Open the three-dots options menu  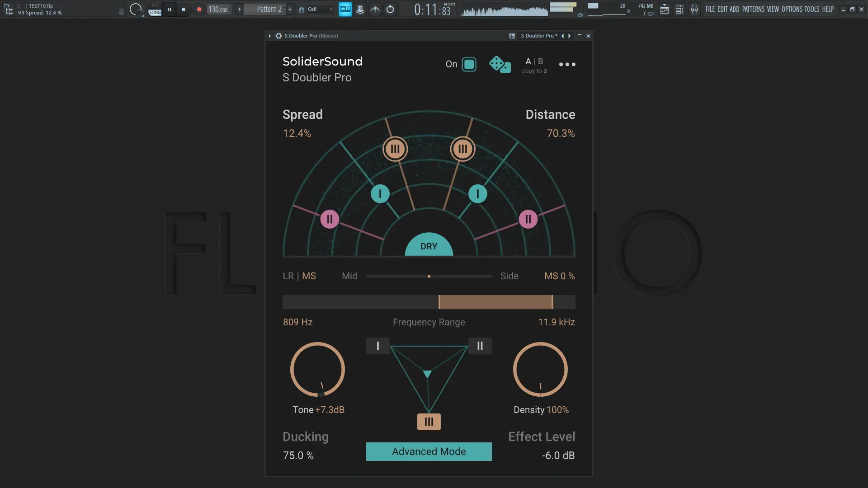click(x=567, y=64)
